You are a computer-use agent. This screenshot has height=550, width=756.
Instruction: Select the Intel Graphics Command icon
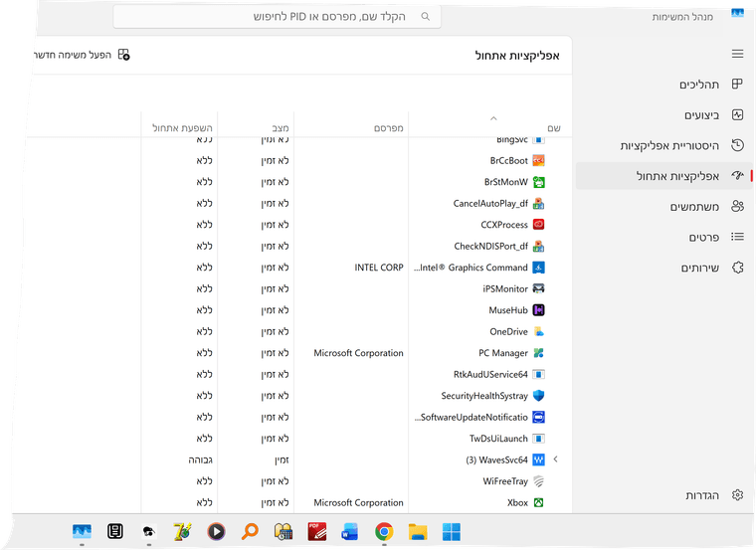538,268
